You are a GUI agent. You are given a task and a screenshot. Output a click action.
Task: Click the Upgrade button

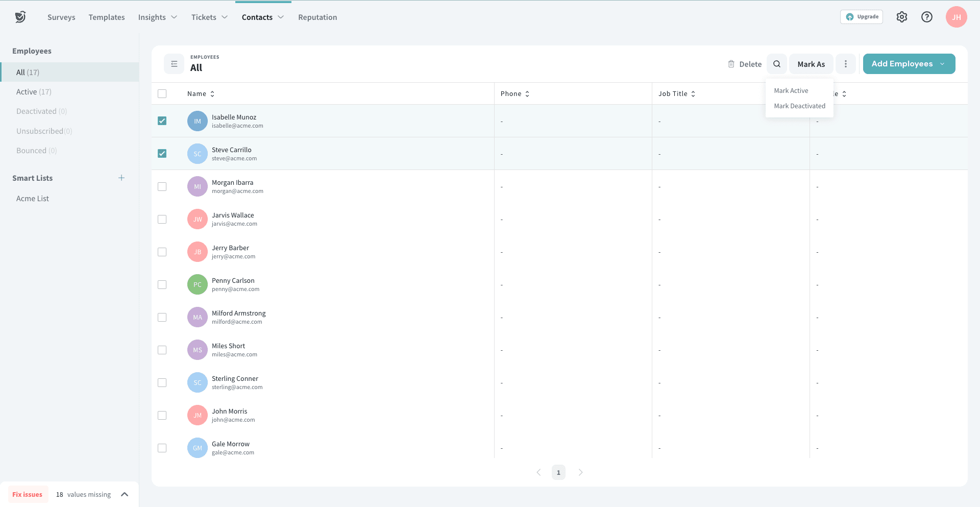point(862,17)
